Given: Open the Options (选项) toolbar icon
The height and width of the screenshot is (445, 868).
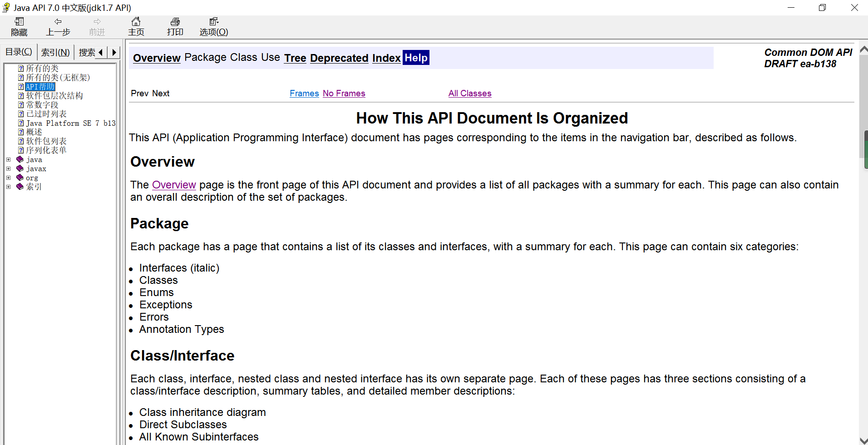Looking at the screenshot, I should 214,21.
